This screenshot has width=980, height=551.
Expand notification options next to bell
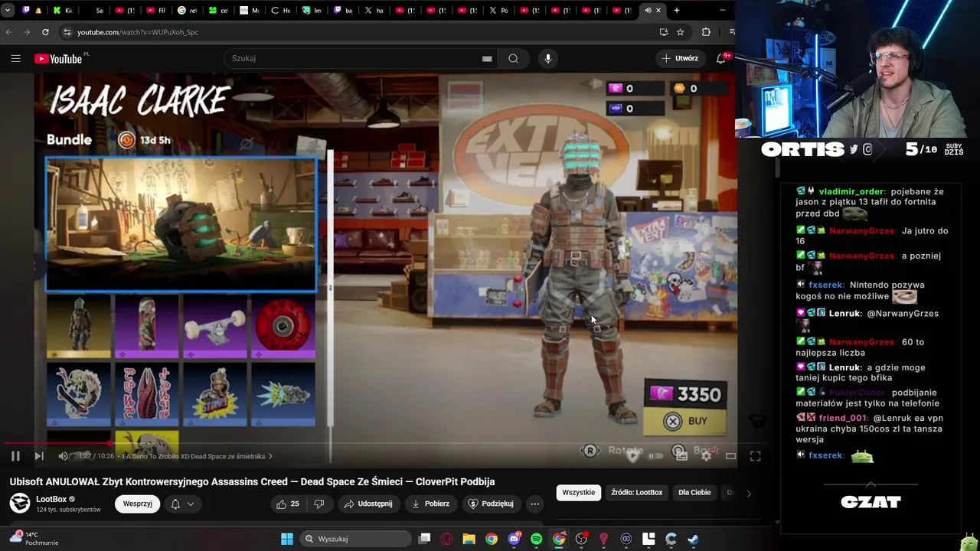(191, 504)
